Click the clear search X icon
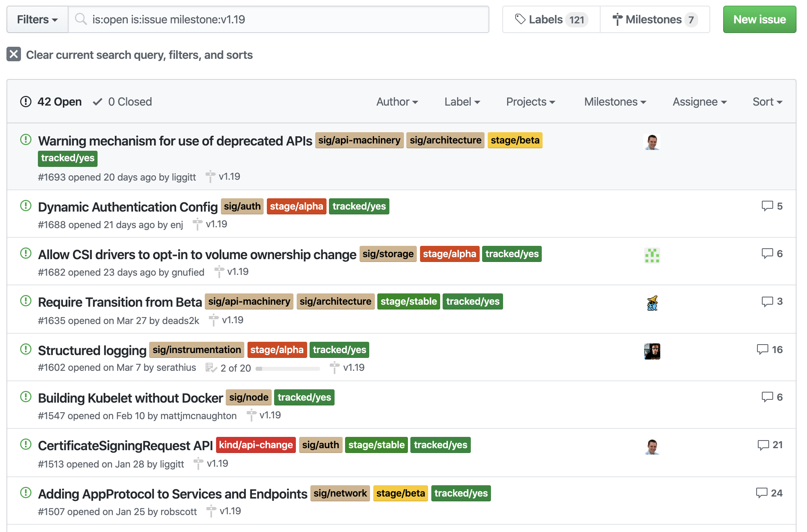The width and height of the screenshot is (807, 532). tap(14, 54)
